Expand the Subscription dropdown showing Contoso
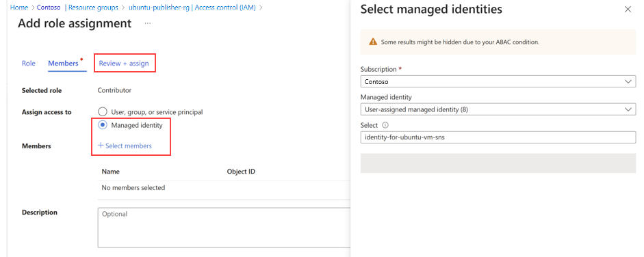This screenshot has height=257, width=644. (x=498, y=81)
